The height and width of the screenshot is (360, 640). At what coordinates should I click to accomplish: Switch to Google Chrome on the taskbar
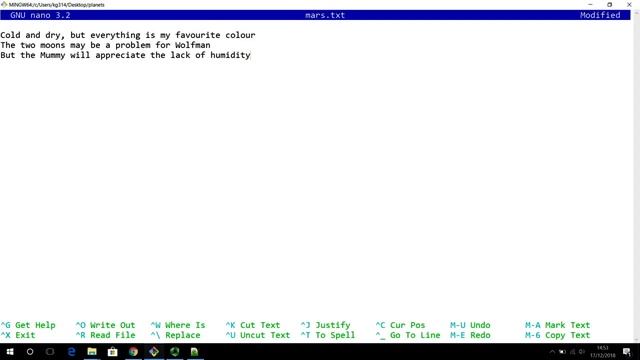(x=133, y=351)
